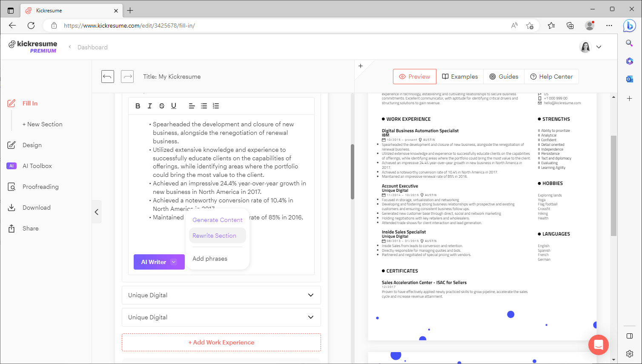This screenshot has height=364, width=642.
Task: Open Bing Copilot sidebar icon
Action: click(x=630, y=26)
